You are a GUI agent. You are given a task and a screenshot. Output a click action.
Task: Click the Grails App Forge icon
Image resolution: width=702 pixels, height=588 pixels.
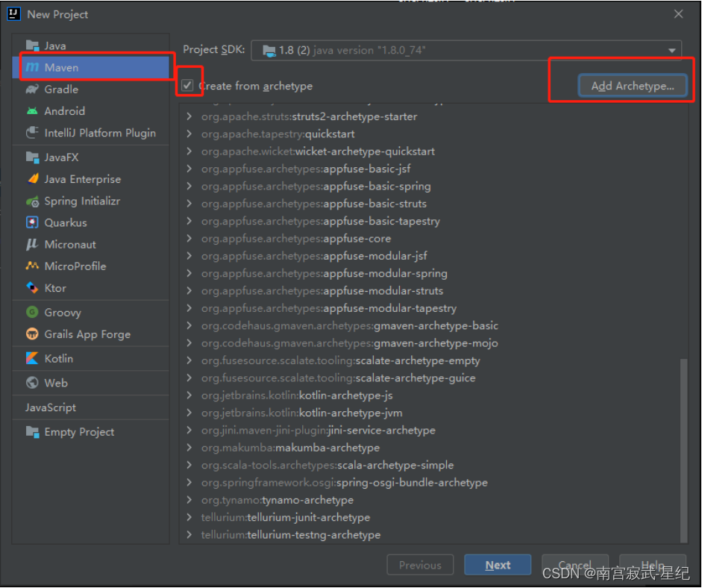coord(32,334)
